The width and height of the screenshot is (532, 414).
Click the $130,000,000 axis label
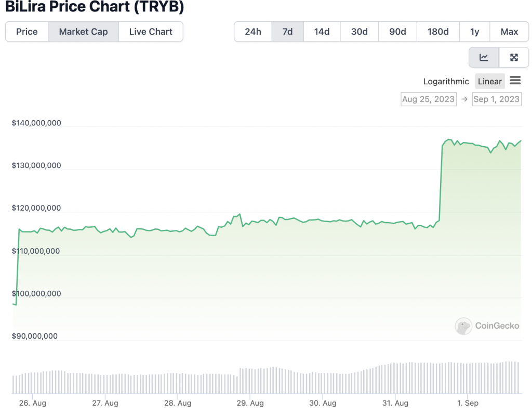pos(36,165)
